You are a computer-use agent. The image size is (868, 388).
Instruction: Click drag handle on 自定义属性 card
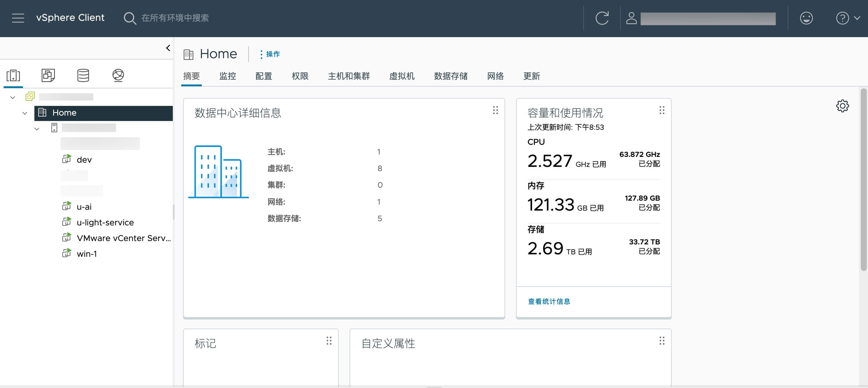coord(662,341)
